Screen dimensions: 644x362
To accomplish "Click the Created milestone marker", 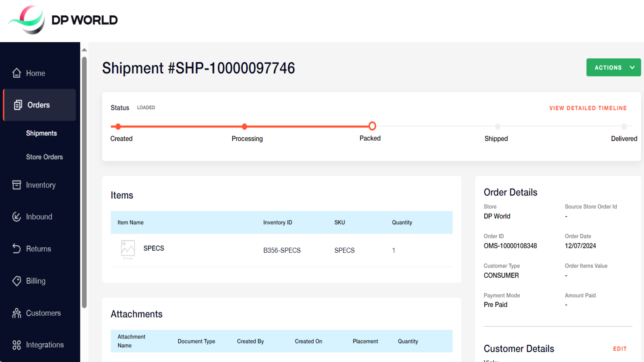I will pyautogui.click(x=118, y=126).
